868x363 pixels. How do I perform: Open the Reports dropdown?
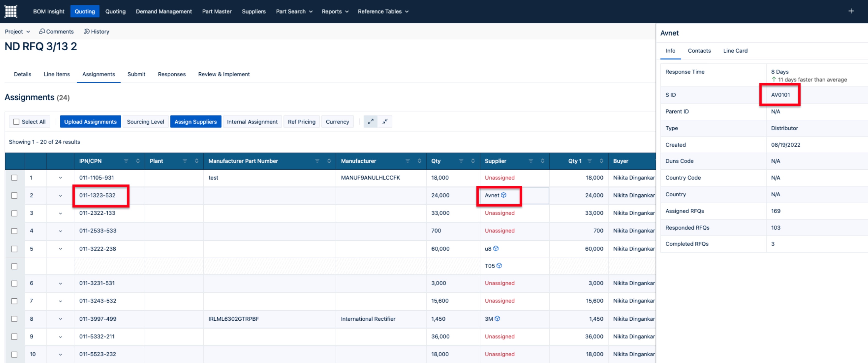tap(335, 11)
